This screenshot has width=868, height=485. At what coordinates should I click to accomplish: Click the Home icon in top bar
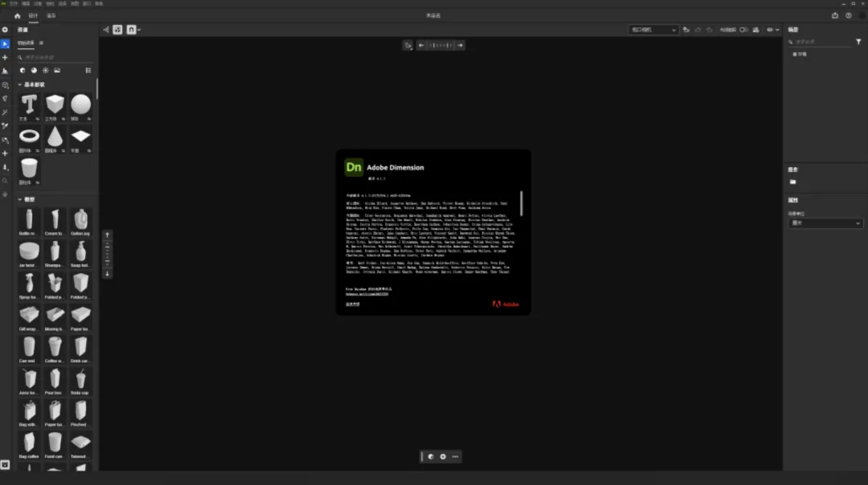(17, 16)
